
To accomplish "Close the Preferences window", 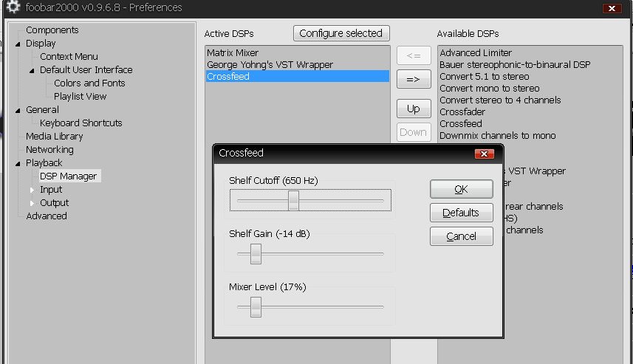I will point(612,8).
